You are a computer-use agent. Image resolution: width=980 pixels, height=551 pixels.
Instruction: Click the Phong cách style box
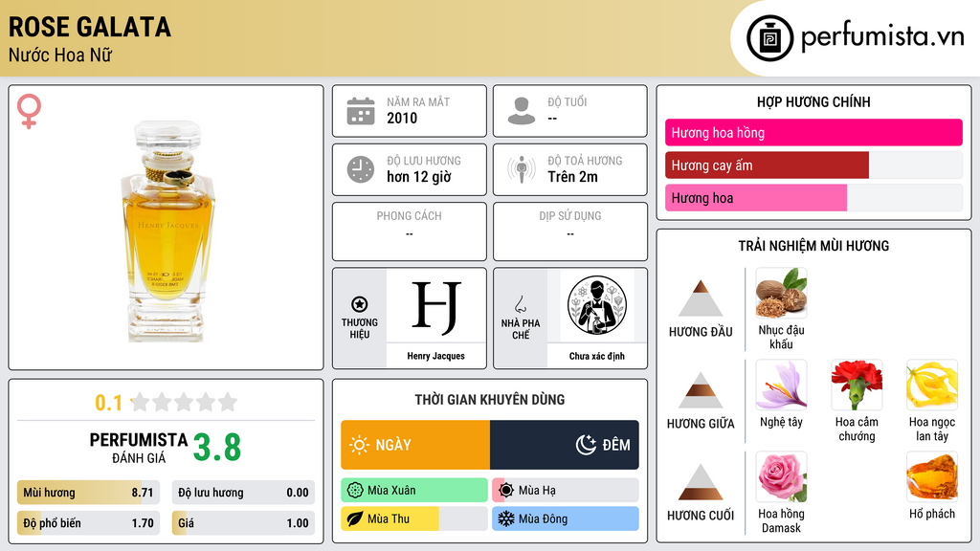pyautogui.click(x=410, y=231)
